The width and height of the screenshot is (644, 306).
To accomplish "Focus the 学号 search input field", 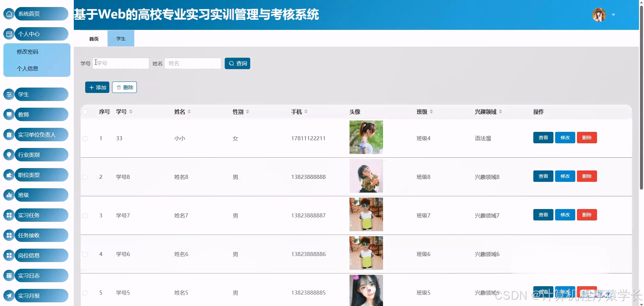I will pos(121,63).
